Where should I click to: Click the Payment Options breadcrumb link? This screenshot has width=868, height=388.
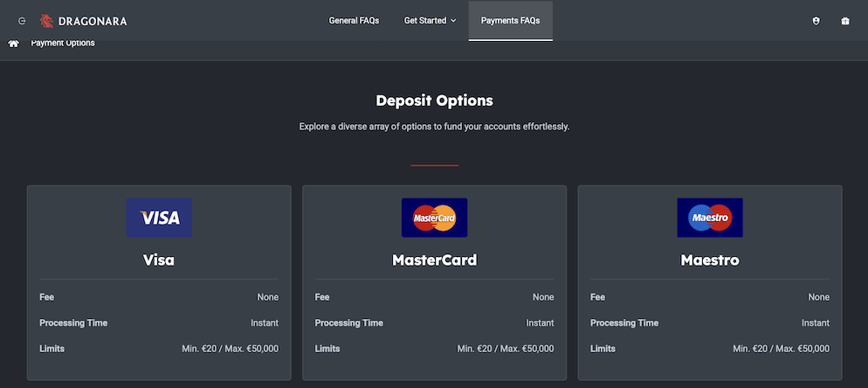pyautogui.click(x=63, y=43)
